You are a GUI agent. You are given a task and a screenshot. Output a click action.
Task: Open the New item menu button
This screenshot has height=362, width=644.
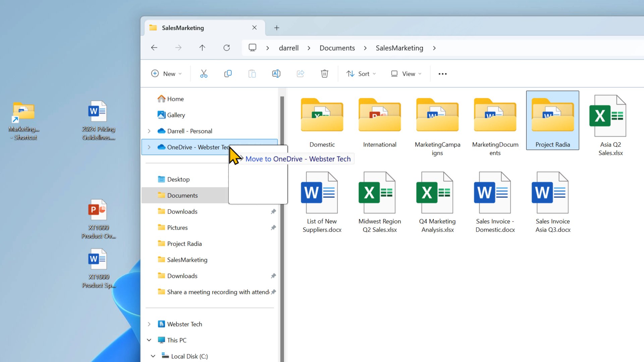tap(166, 73)
